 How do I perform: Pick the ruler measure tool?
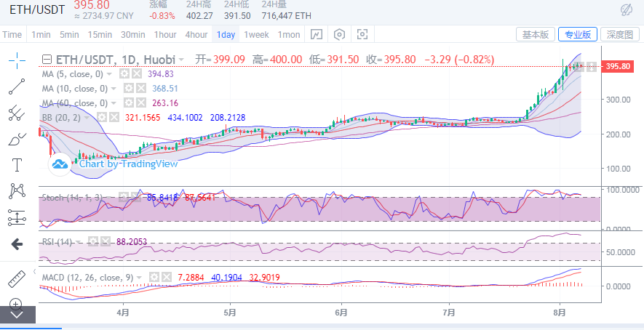(x=17, y=279)
